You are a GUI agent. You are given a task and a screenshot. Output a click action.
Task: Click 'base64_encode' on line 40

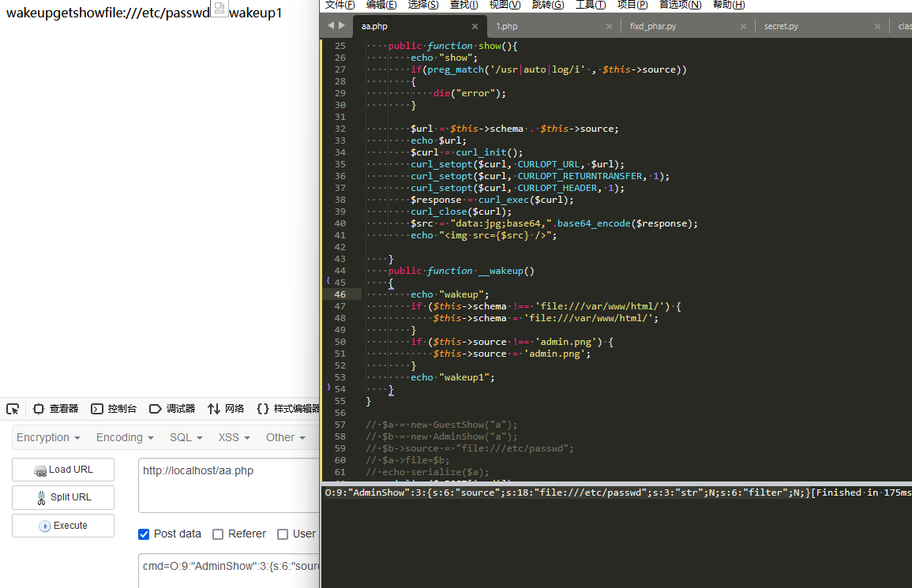594,223
